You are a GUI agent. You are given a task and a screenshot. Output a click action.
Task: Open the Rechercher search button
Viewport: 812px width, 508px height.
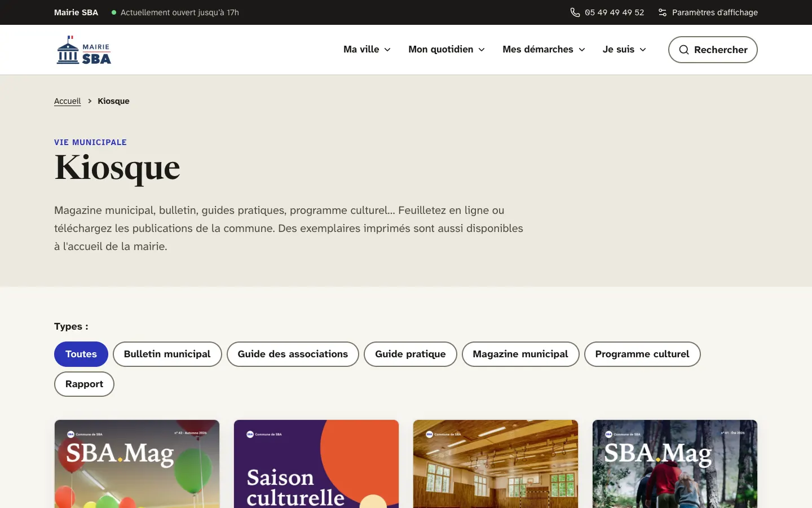click(x=713, y=50)
